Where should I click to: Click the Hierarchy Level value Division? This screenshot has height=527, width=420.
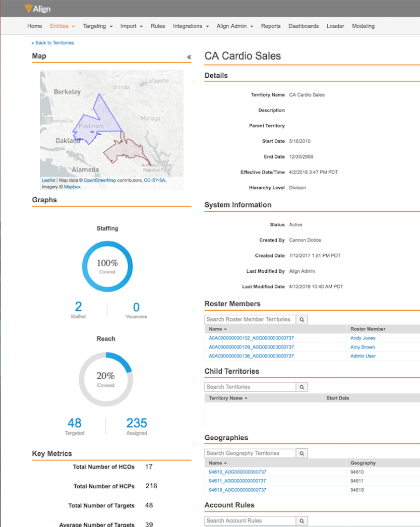pos(297,188)
